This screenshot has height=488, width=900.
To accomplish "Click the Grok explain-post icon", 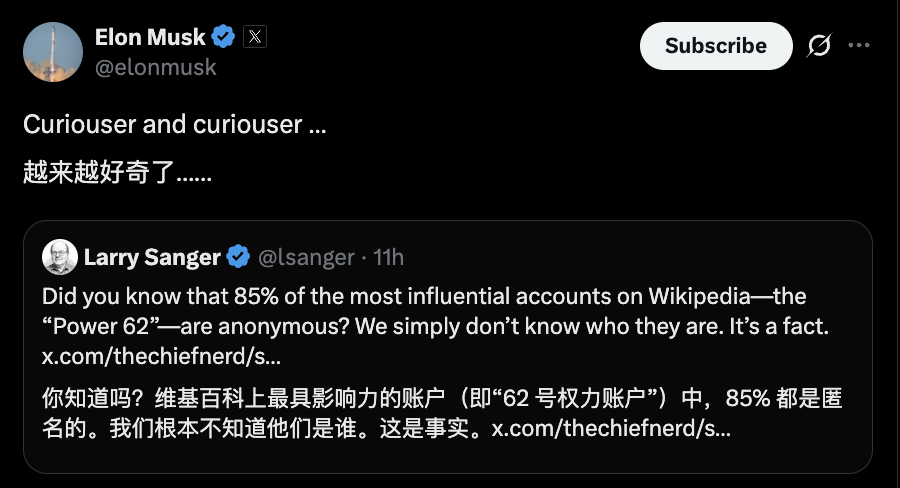I will [x=819, y=46].
